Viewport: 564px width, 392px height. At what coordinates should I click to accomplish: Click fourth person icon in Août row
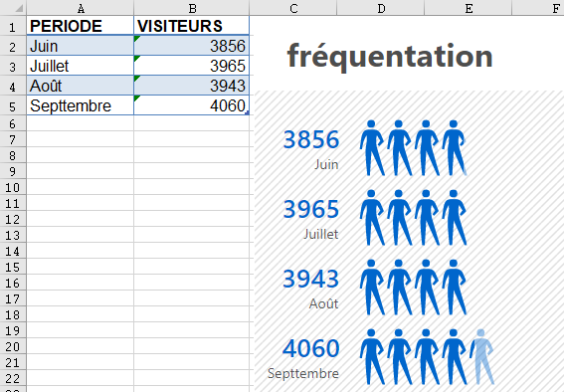pyautogui.click(x=455, y=287)
